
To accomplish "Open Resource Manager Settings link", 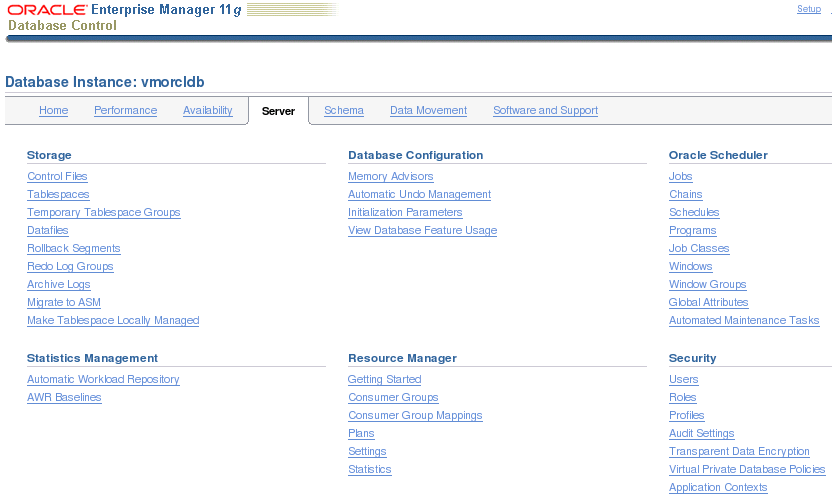I will pos(367,452).
